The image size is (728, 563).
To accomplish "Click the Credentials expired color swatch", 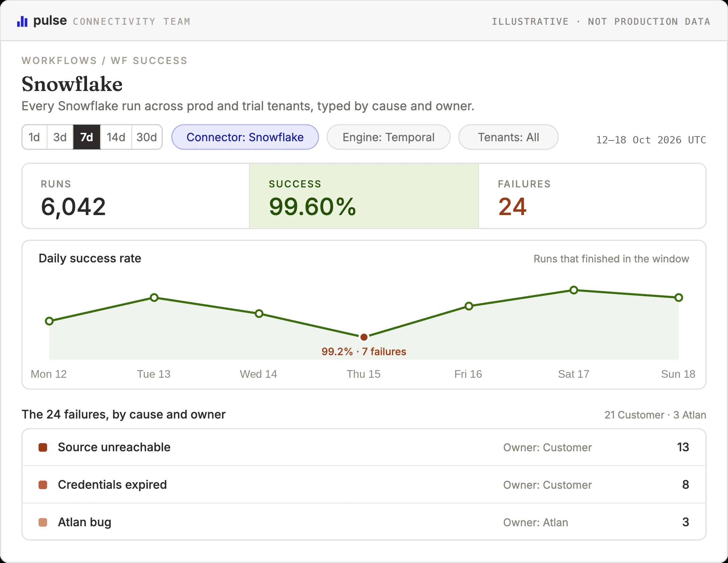I will 43,485.
